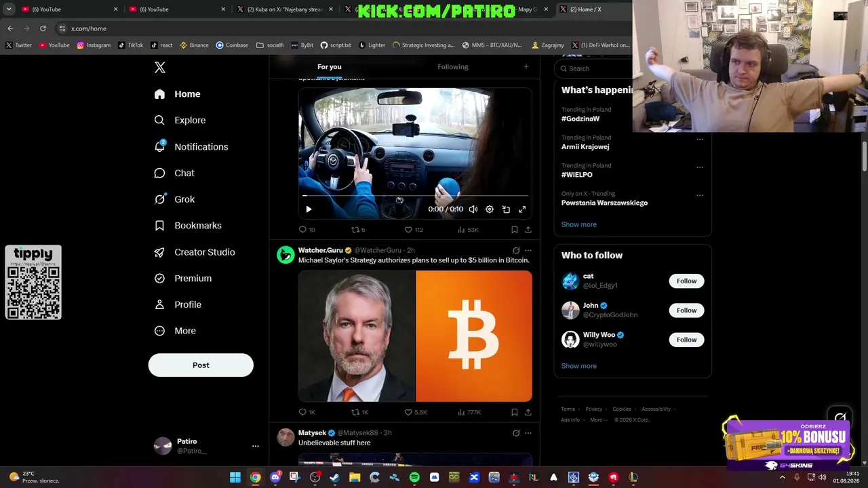Open the Patiro account menu dots
Screen dimensions: 868x488
(256, 446)
